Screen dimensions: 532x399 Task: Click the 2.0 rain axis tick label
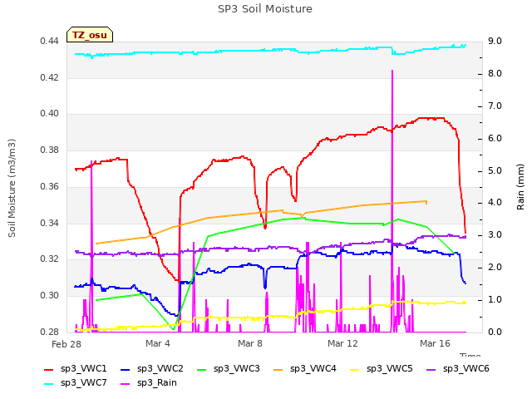[495, 268]
